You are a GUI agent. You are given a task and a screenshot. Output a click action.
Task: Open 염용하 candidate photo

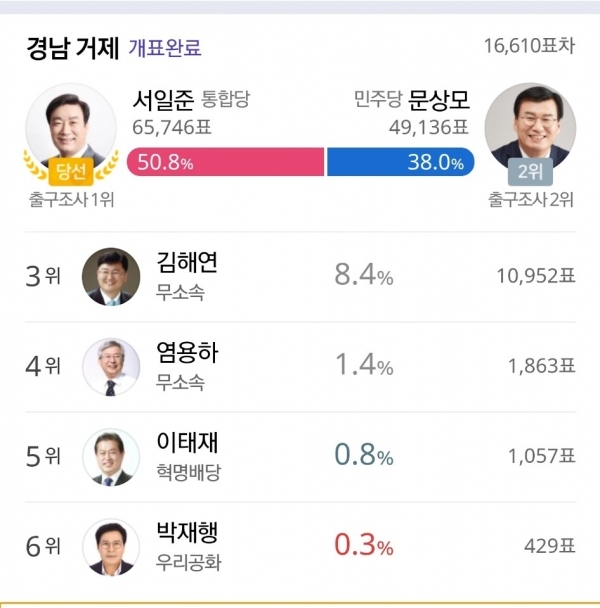[x=111, y=367]
